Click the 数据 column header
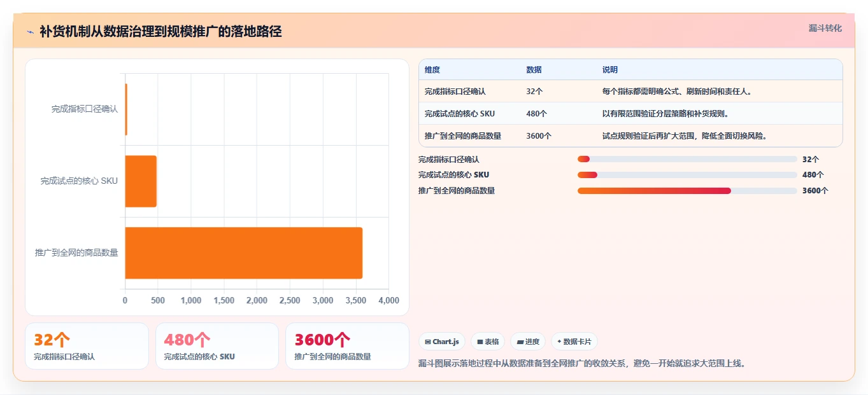This screenshot has width=868, height=395. 534,70
